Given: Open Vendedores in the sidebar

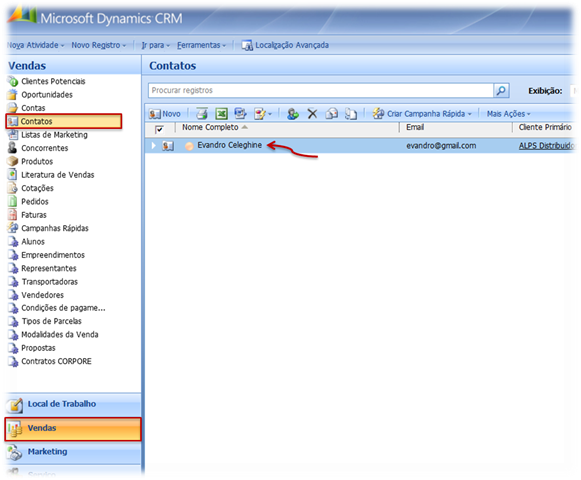Looking at the screenshot, I should tap(43, 295).
